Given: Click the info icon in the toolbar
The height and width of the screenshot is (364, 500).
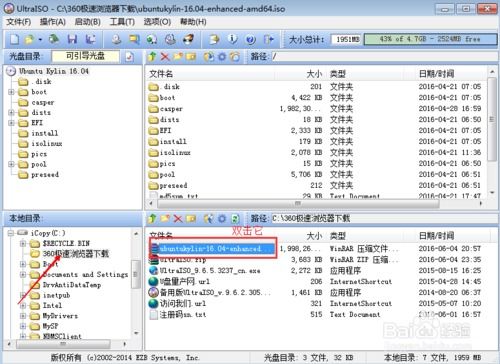Looking at the screenshot, I should (x=232, y=39).
